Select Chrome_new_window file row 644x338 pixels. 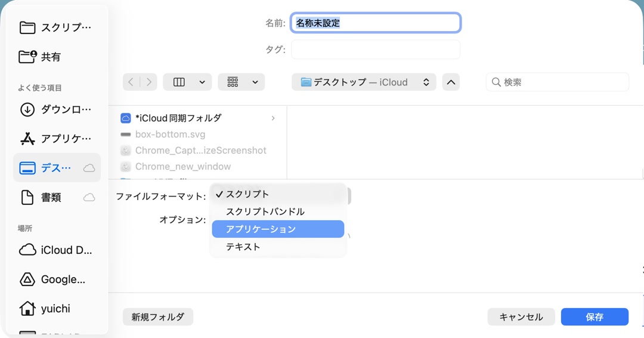(x=199, y=167)
